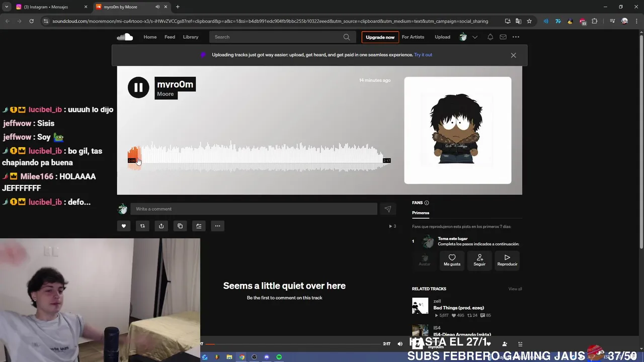Seek in the track waveform
This screenshot has width=644, height=362.
259,157
